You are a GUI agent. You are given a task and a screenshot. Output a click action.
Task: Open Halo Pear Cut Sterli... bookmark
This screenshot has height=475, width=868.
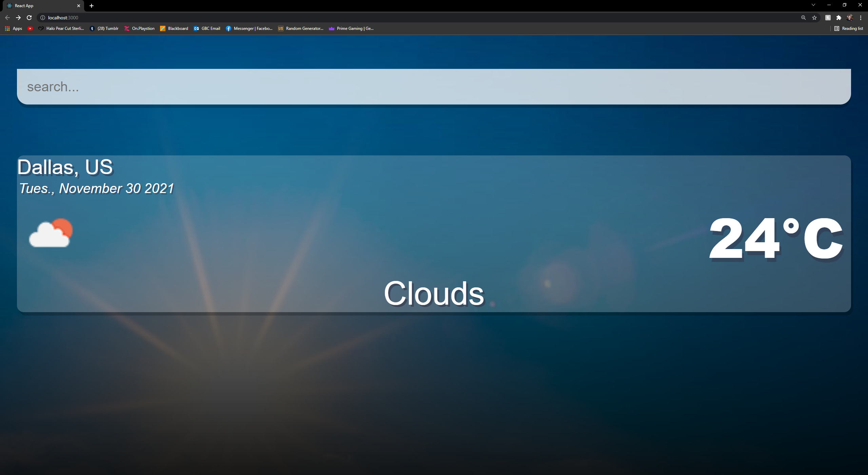pos(61,28)
